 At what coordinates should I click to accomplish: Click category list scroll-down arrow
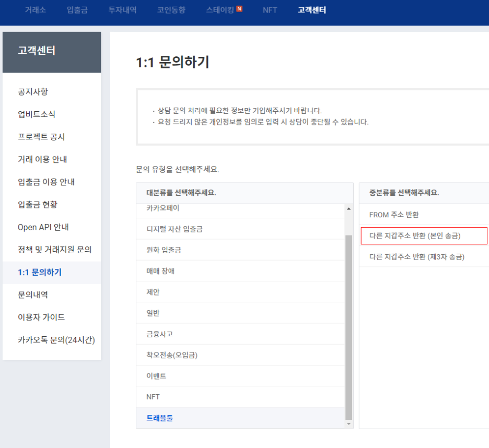click(348, 424)
